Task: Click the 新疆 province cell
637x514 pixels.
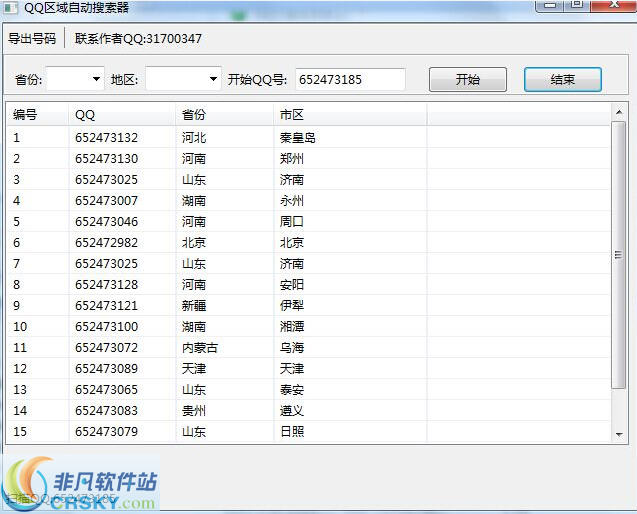Action: pos(194,306)
